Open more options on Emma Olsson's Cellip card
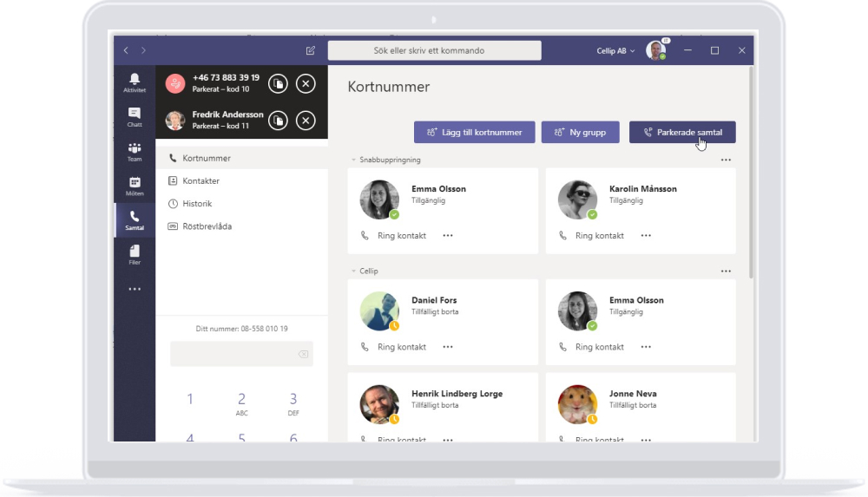Image resolution: width=868 pixels, height=497 pixels. [x=646, y=346]
